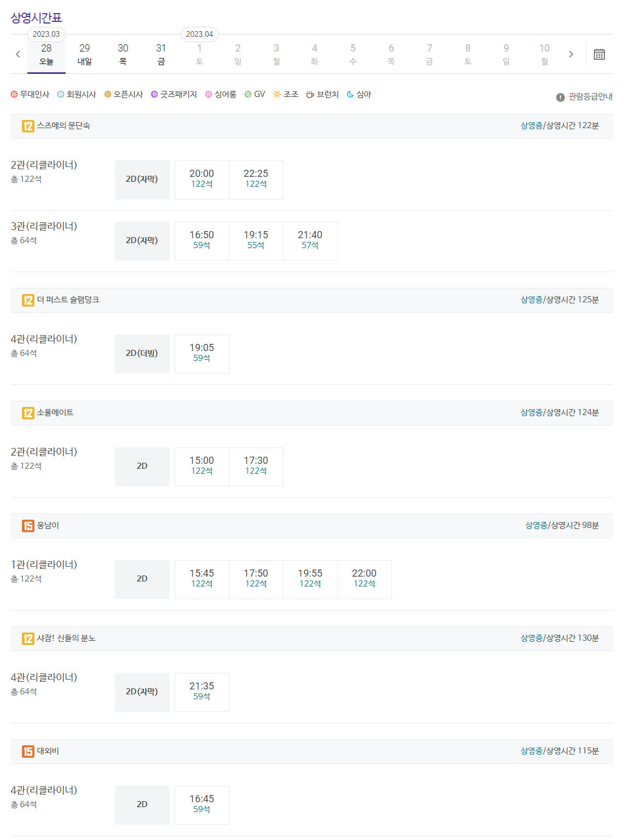Image resolution: width=624 pixels, height=840 pixels.
Task: Click the 2D(더빙) format label in 4관
Action: [142, 354]
